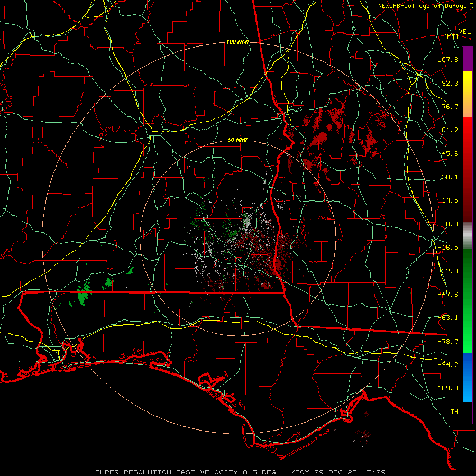Click the Super-Resolution Base Velocity caption
476x476 pixels.
(x=241, y=472)
